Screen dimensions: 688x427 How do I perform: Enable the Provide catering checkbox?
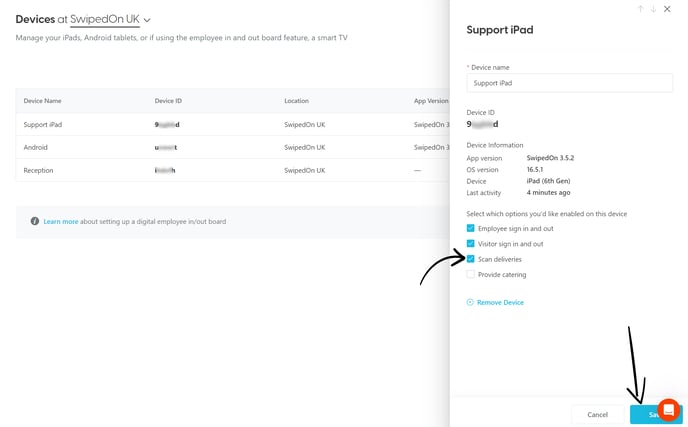pyautogui.click(x=470, y=274)
